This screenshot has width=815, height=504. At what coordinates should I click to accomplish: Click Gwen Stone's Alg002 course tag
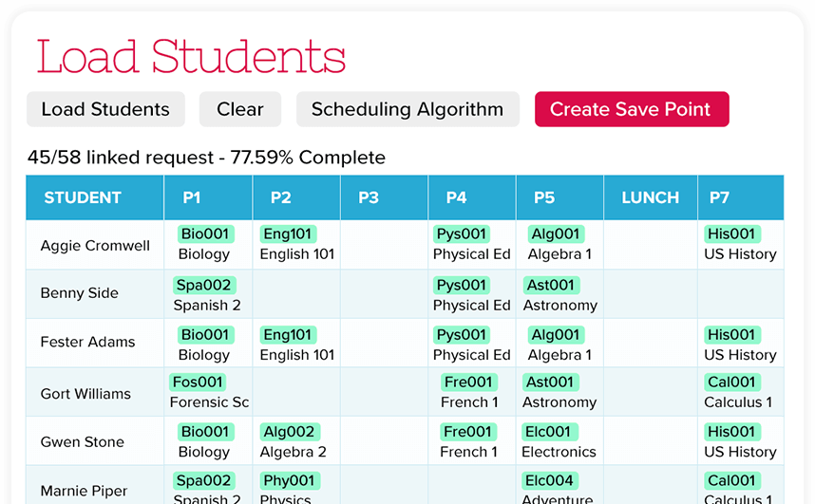click(x=289, y=432)
